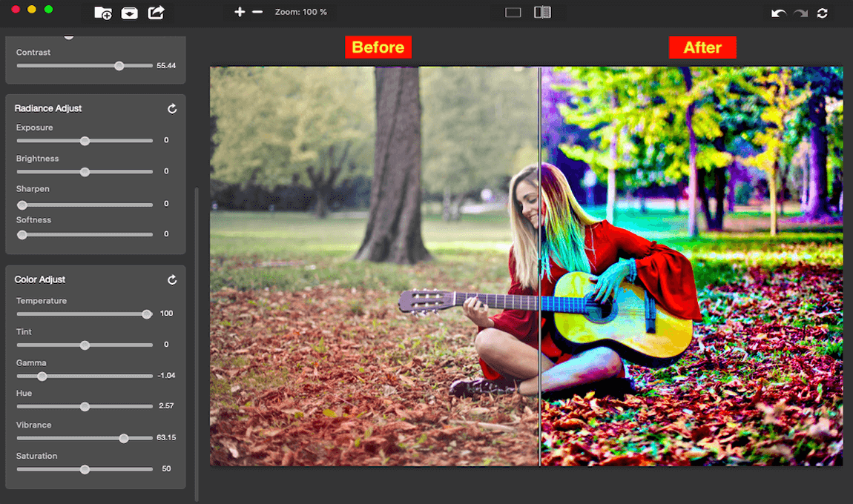This screenshot has height=504, width=853.
Task: Reset the Color Adjust panel
Action: (x=172, y=280)
